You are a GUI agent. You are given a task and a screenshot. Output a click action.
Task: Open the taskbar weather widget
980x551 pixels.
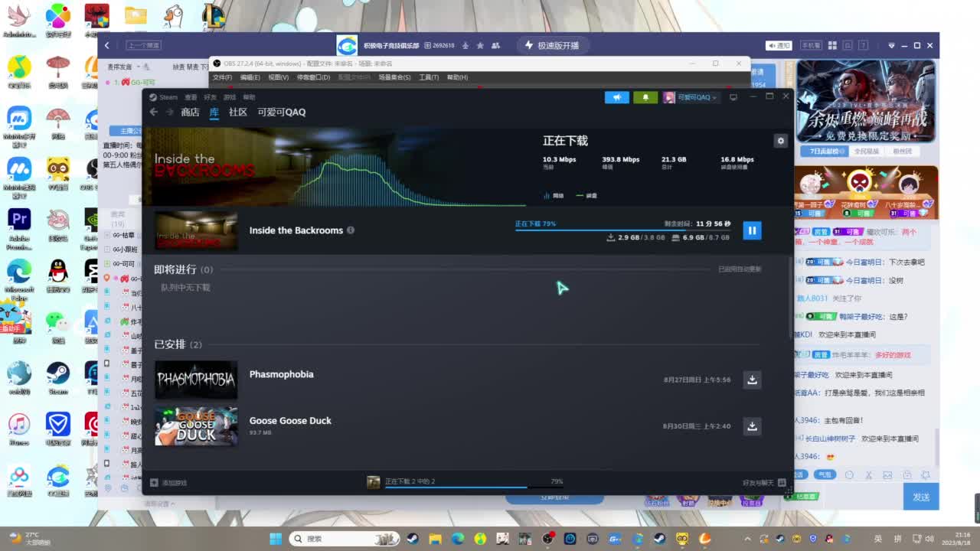click(29, 539)
